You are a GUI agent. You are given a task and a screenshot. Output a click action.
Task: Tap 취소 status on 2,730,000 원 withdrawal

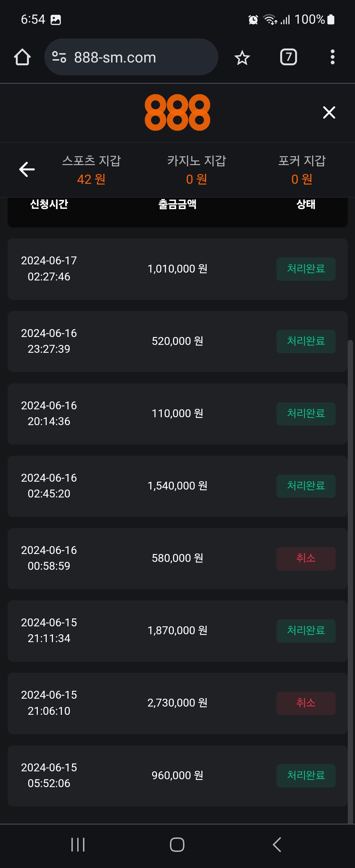pos(305,703)
